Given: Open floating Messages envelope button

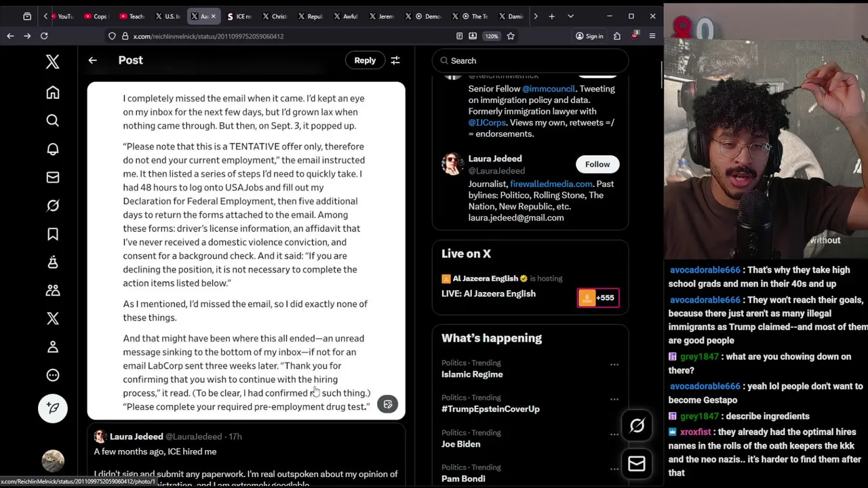Looking at the screenshot, I should [x=637, y=464].
